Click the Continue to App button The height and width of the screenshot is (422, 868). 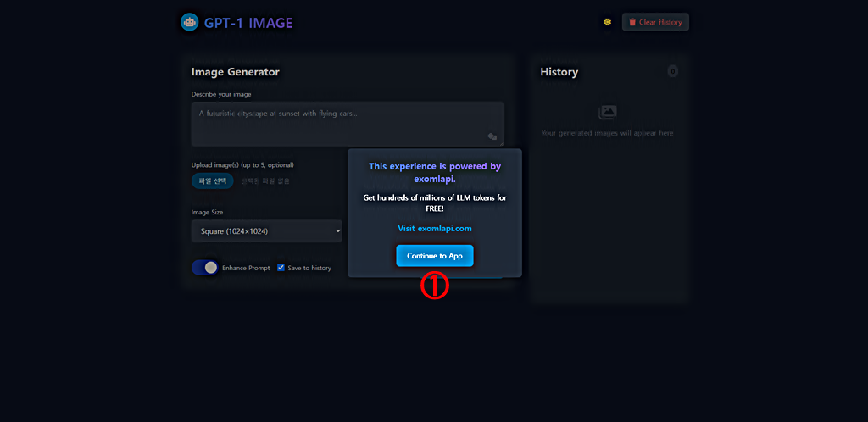pyautogui.click(x=435, y=256)
